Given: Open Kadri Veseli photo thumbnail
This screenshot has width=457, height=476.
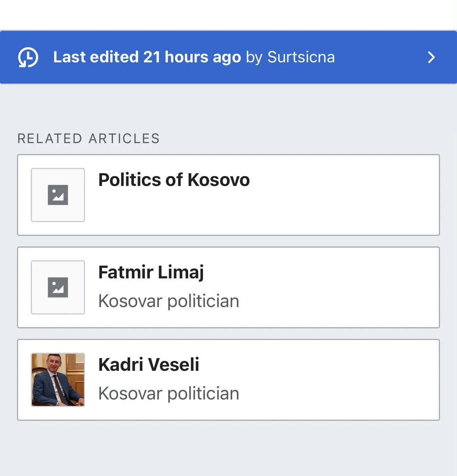Looking at the screenshot, I should click(x=58, y=380).
